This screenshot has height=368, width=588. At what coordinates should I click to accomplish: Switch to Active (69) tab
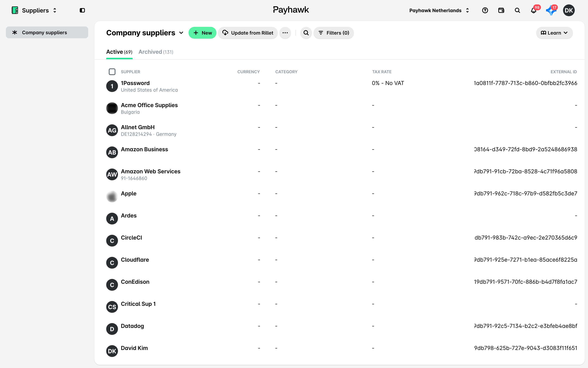coord(119,52)
